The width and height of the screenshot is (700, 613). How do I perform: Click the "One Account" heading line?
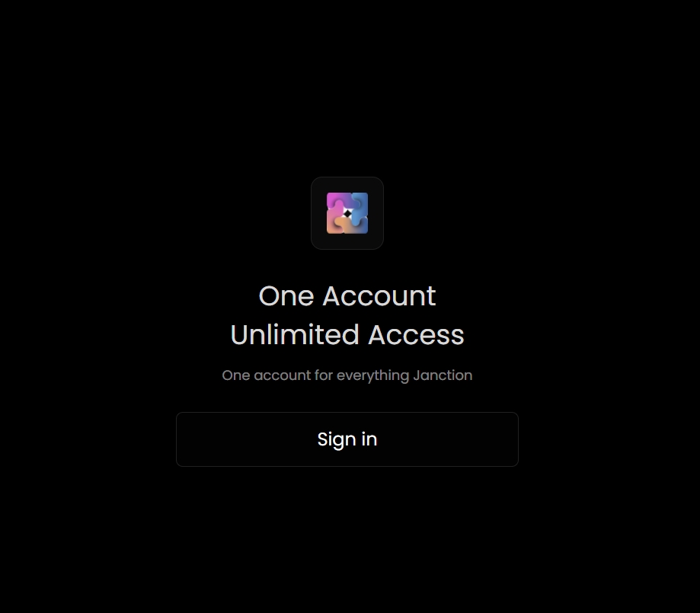coord(347,296)
